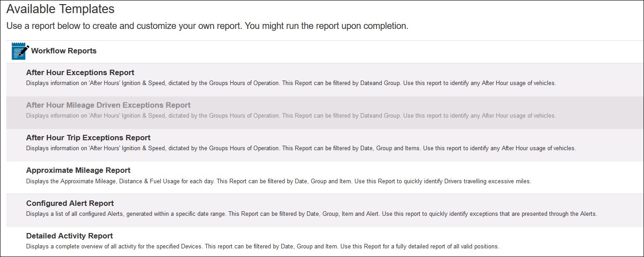Click the Detailed Activity Report description text
The width and height of the screenshot is (644, 257).
click(x=262, y=247)
